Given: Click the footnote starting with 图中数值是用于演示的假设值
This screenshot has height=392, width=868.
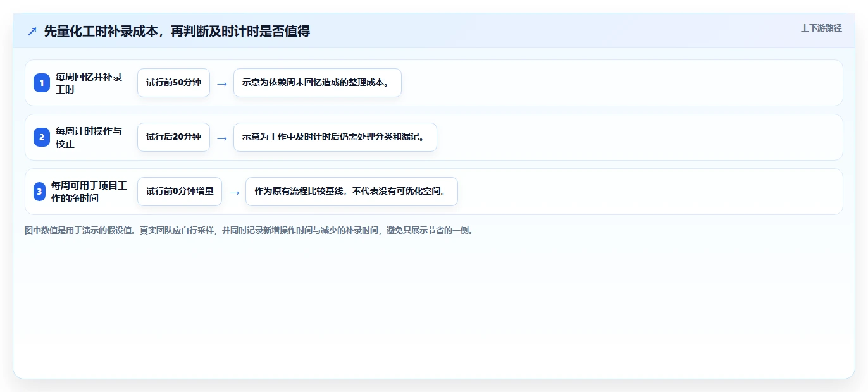Looking at the screenshot, I should [249, 231].
